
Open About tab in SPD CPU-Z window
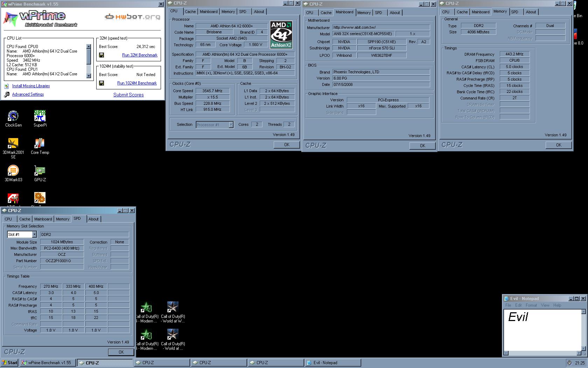tap(93, 219)
